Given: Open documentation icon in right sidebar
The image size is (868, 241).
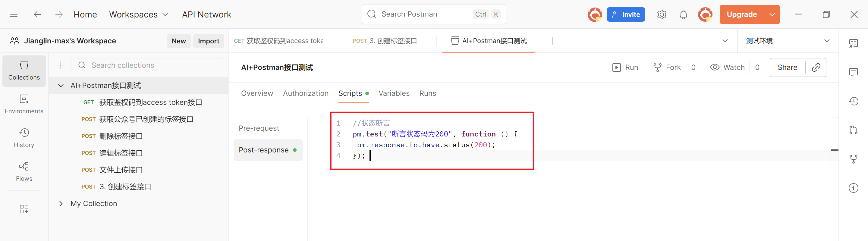Looking at the screenshot, I should pos(853,43).
